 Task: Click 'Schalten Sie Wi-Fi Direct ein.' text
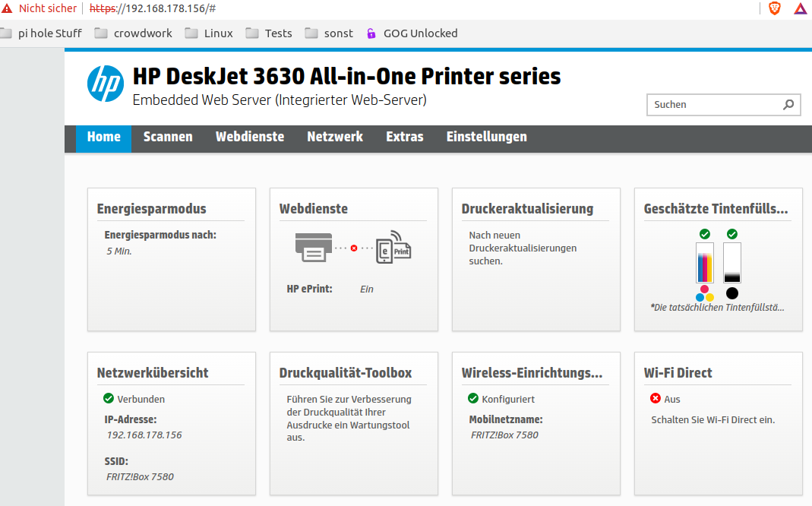click(x=713, y=420)
